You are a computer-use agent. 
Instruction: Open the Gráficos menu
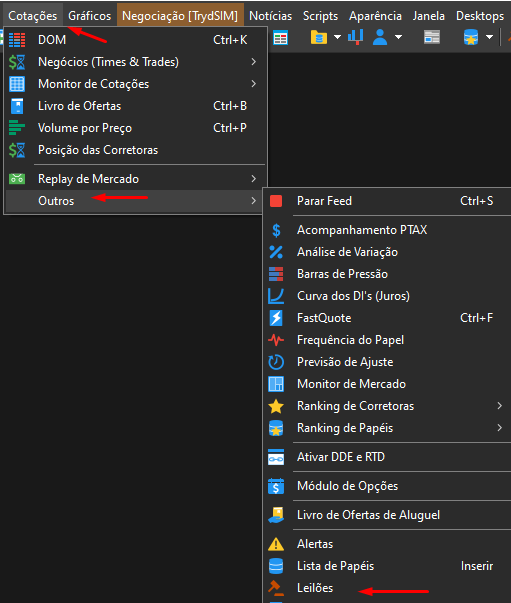click(x=90, y=16)
